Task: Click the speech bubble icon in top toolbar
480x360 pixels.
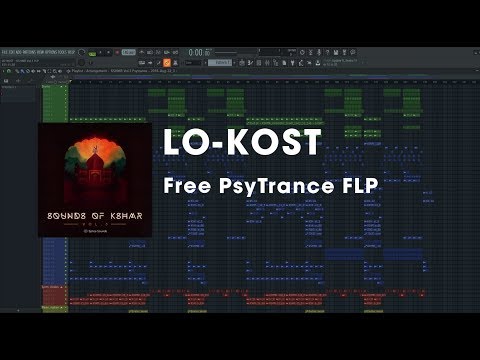Action: [x=353, y=52]
